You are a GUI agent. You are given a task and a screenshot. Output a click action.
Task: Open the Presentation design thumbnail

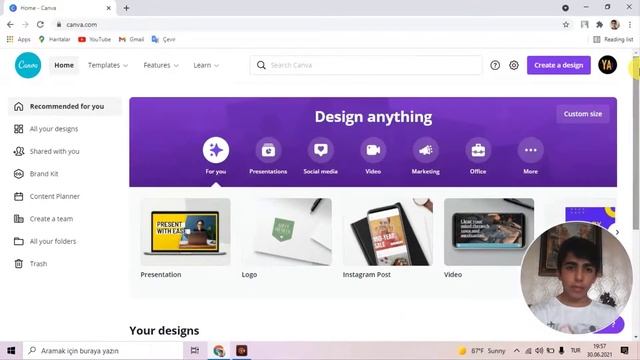(x=185, y=232)
